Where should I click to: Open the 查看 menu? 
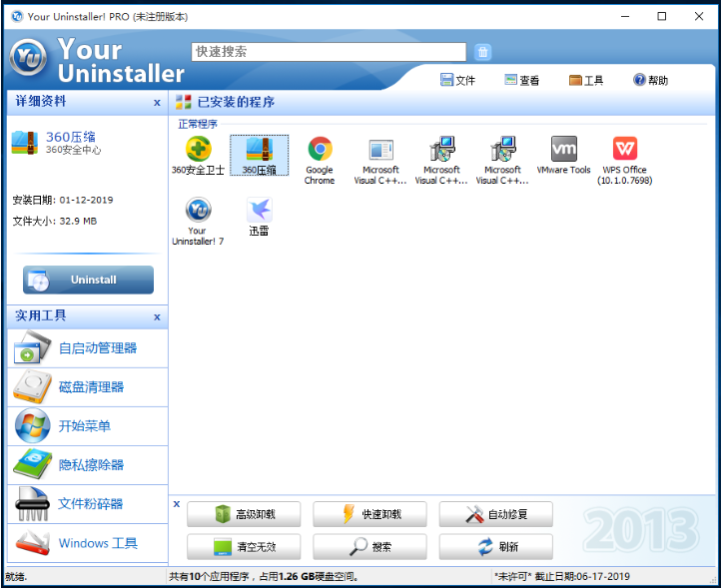pos(522,80)
